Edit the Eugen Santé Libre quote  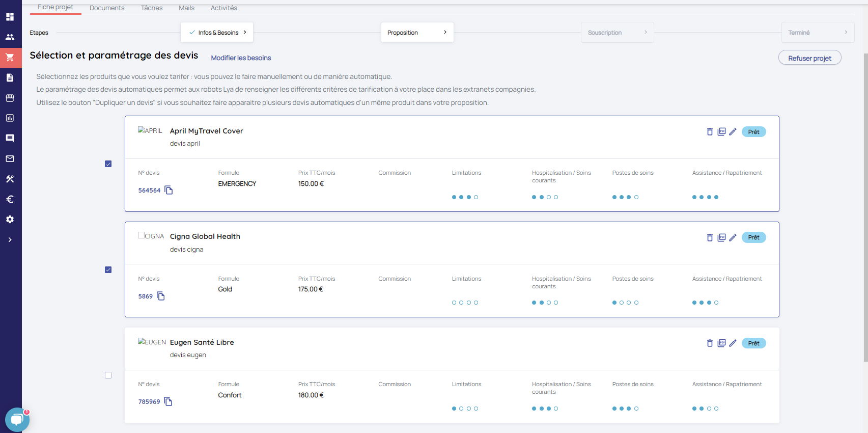coord(733,343)
